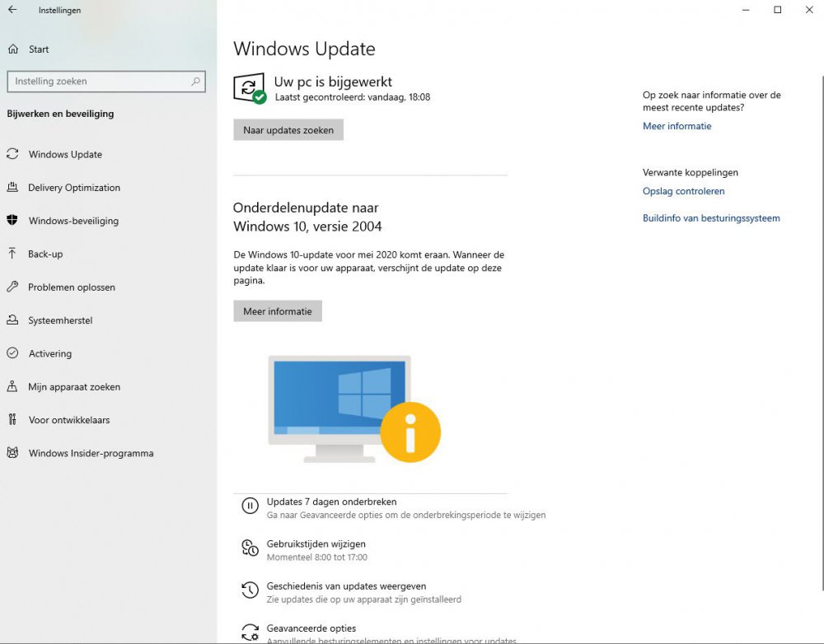The width and height of the screenshot is (824, 644).
Task: Click the vertical scrollbar on the right
Action: 822,331
